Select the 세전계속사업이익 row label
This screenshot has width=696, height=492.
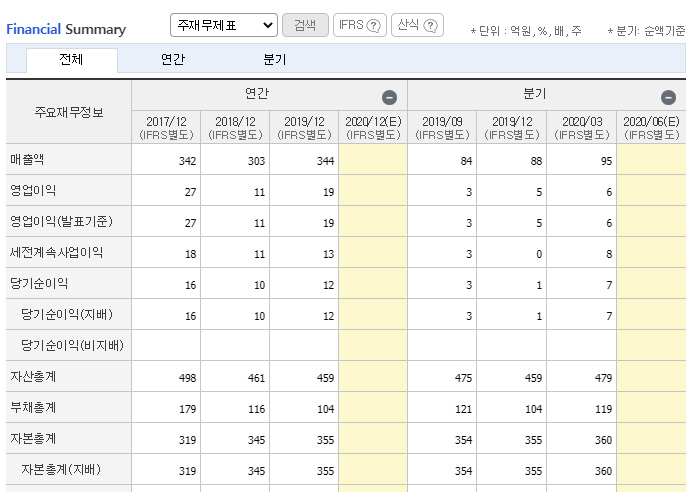(x=56, y=252)
